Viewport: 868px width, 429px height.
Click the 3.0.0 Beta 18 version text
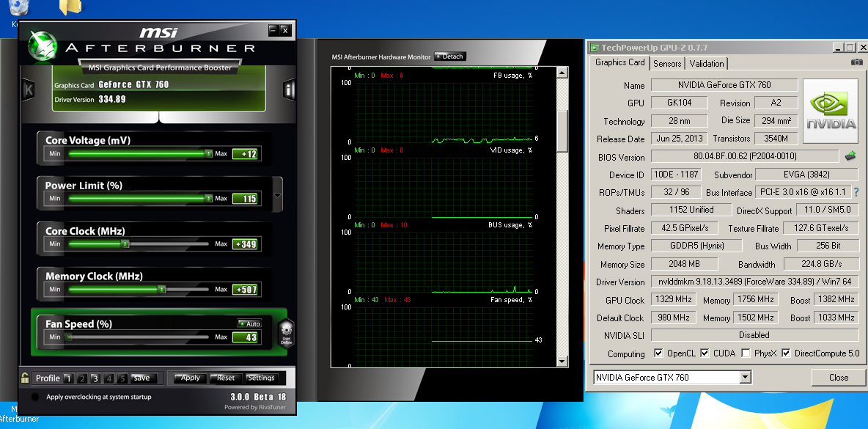click(x=259, y=397)
